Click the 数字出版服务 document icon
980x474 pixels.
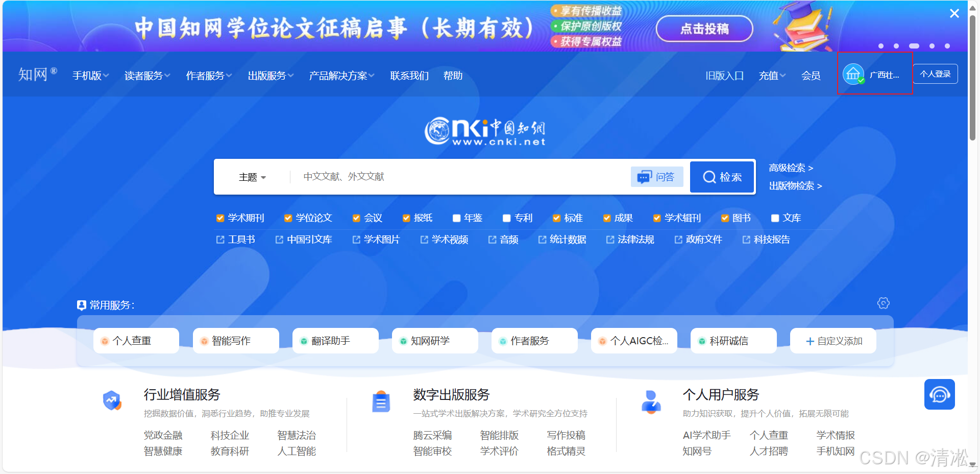pos(381,401)
